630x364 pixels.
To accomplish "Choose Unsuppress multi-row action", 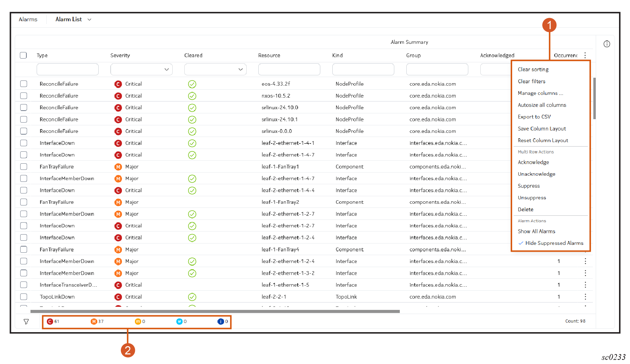I will click(x=532, y=198).
